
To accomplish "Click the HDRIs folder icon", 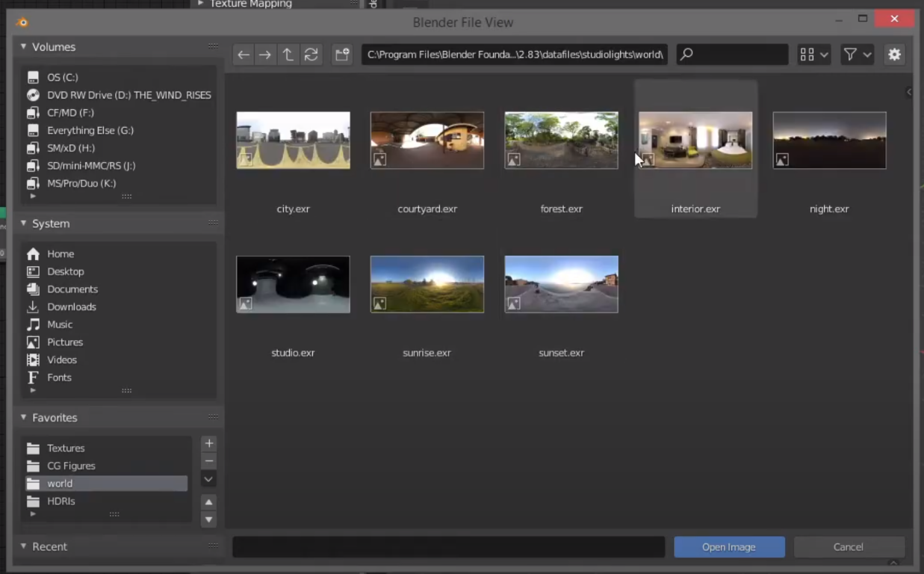I will click(x=33, y=502).
